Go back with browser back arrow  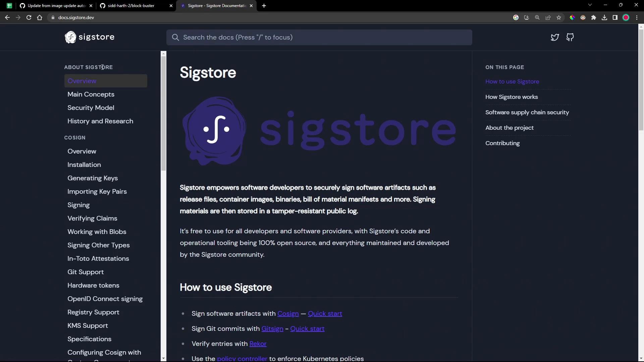[7, 17]
